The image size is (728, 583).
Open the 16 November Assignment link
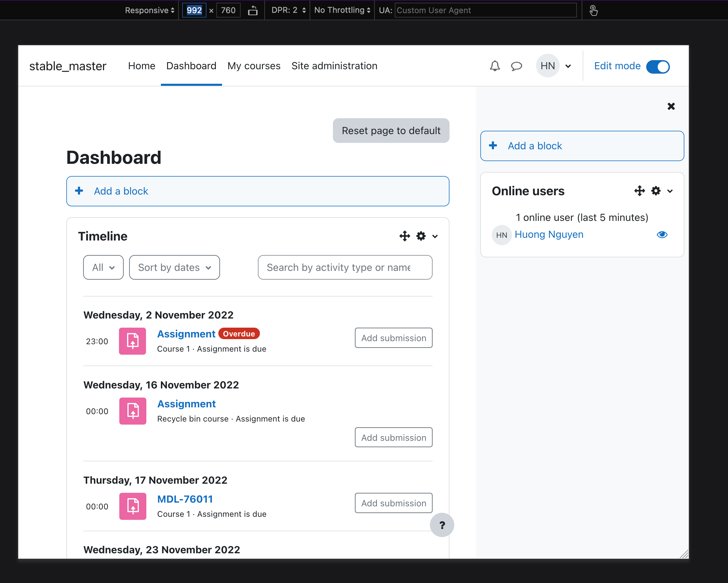(187, 404)
